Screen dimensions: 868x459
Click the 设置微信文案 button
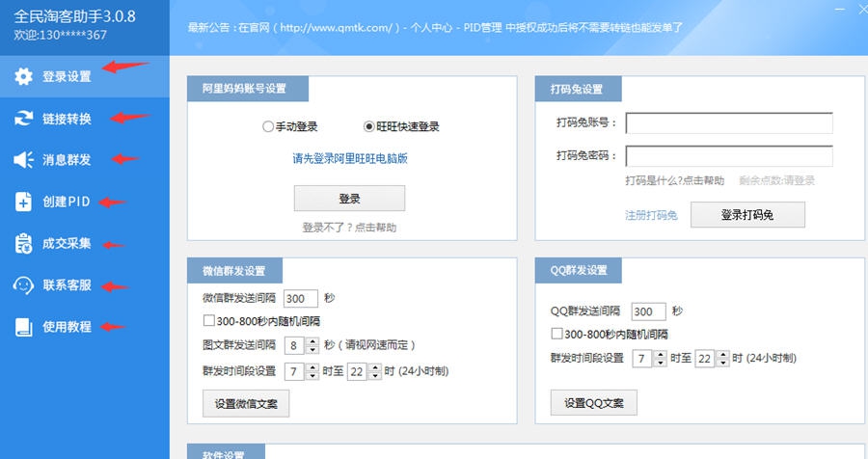click(x=246, y=404)
